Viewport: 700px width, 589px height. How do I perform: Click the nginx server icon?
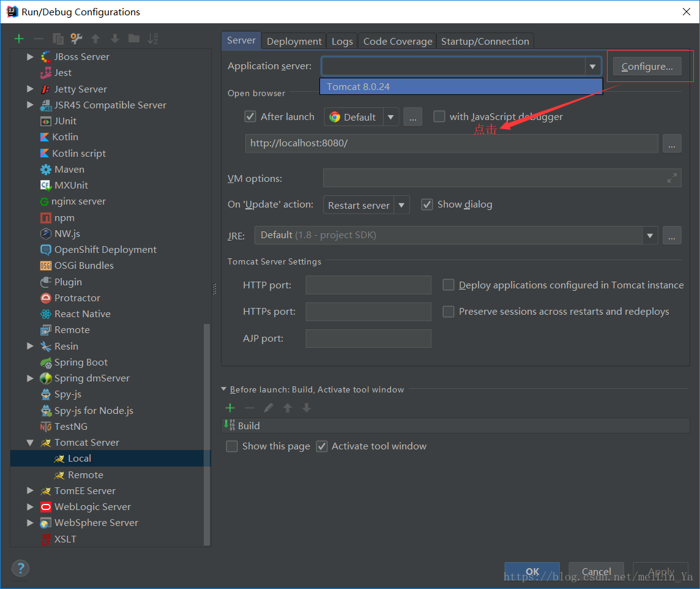coord(44,202)
